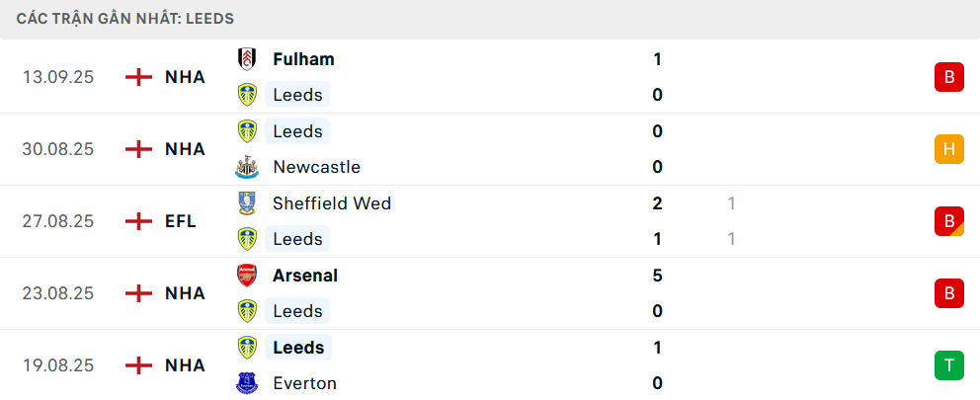This screenshot has width=980, height=400.
Task: Click the Fulham club crest icon
Action: coord(247,59)
